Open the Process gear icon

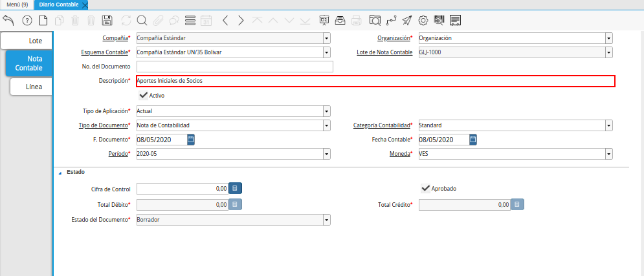pyautogui.click(x=423, y=20)
